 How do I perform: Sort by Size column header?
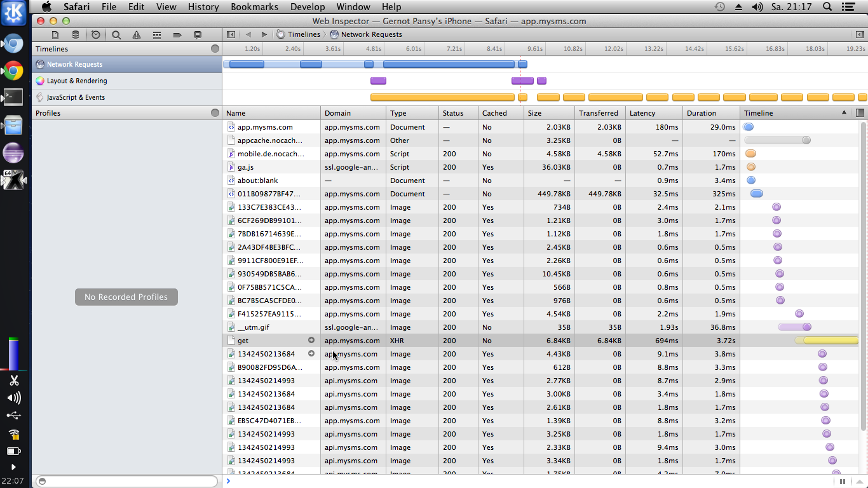click(x=549, y=113)
